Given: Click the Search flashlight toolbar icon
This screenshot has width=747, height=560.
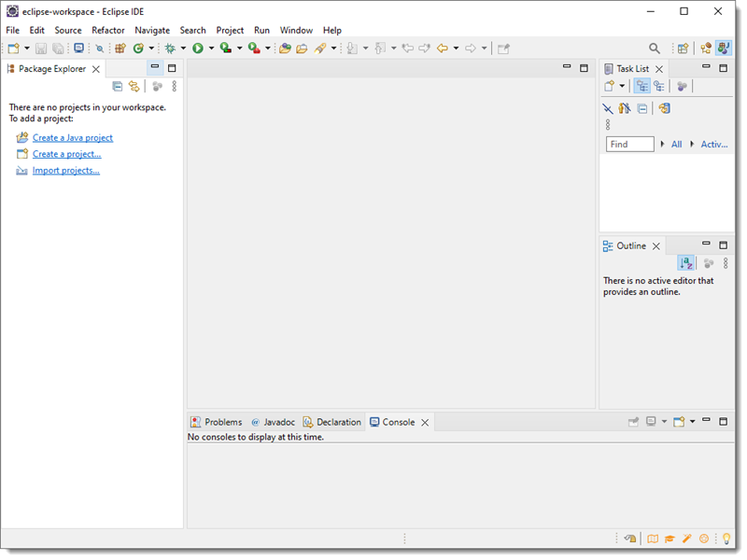Looking at the screenshot, I should [320, 49].
